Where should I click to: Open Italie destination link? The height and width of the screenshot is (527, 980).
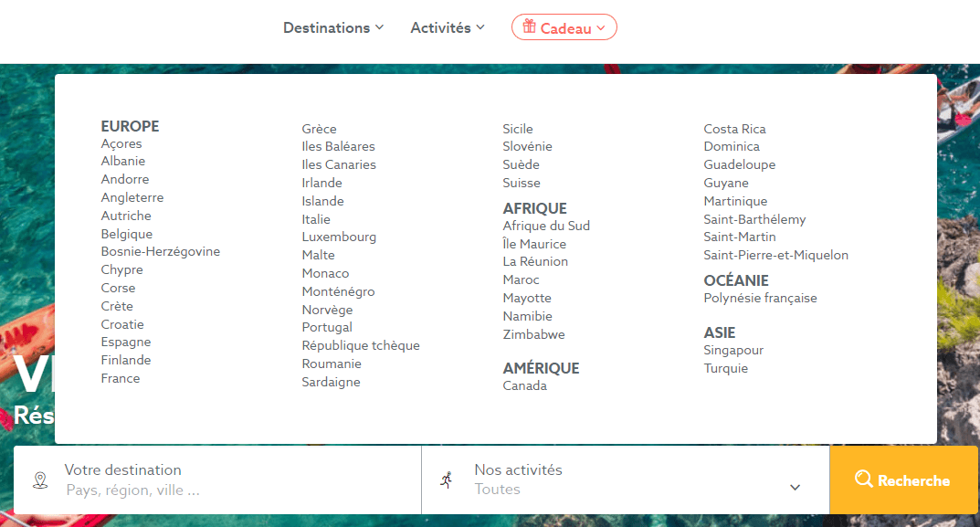[x=316, y=219]
